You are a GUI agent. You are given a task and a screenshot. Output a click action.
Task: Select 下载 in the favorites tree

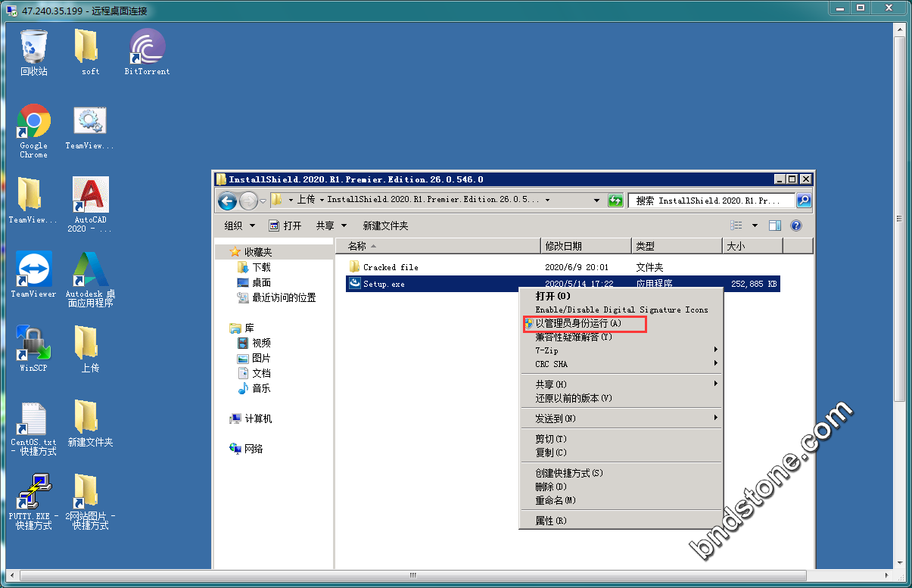tap(261, 267)
